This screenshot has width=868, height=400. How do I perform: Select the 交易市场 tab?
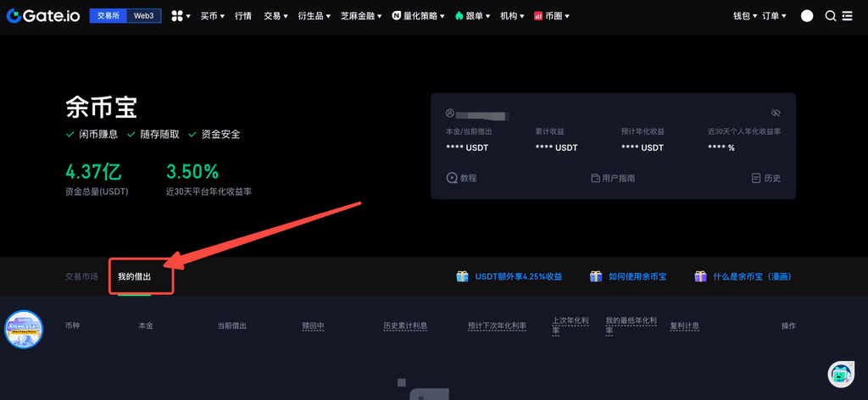pos(81,277)
